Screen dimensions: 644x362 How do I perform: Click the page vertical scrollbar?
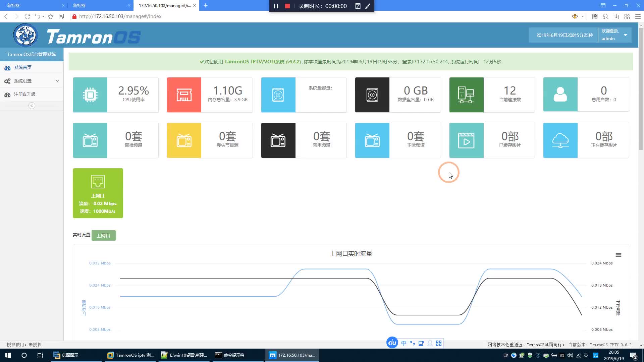click(641, 89)
